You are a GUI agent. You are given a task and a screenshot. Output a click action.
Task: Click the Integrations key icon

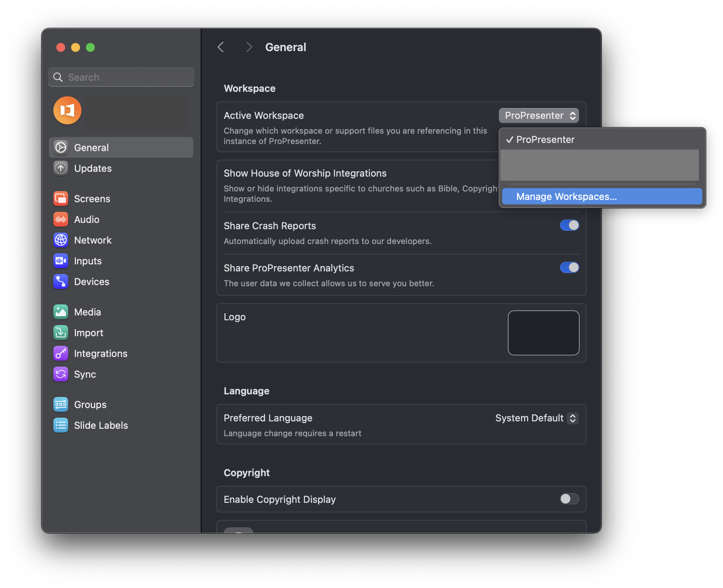61,354
